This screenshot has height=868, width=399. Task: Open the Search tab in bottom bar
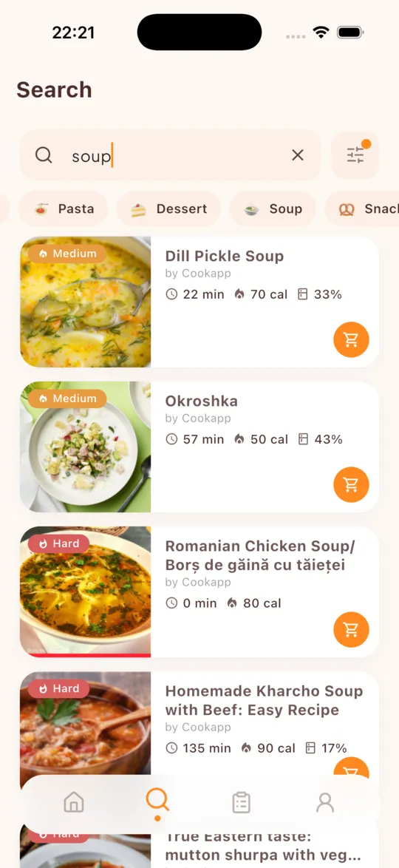[157, 801]
